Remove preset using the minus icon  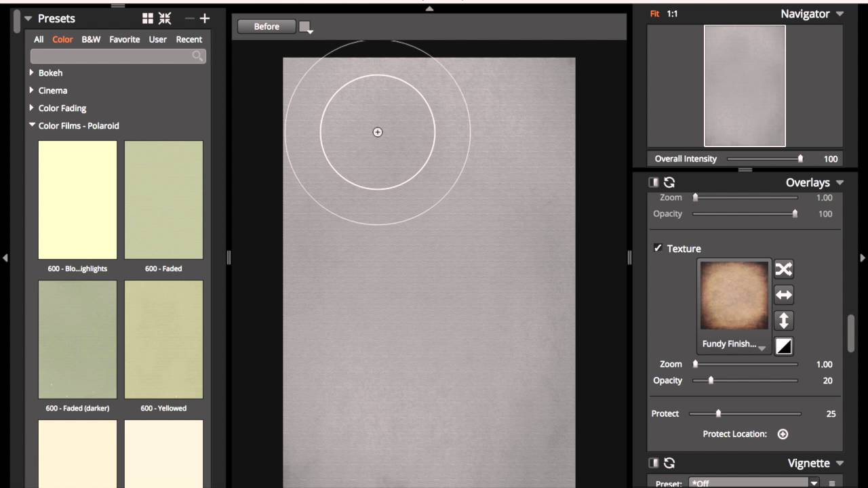(x=189, y=18)
